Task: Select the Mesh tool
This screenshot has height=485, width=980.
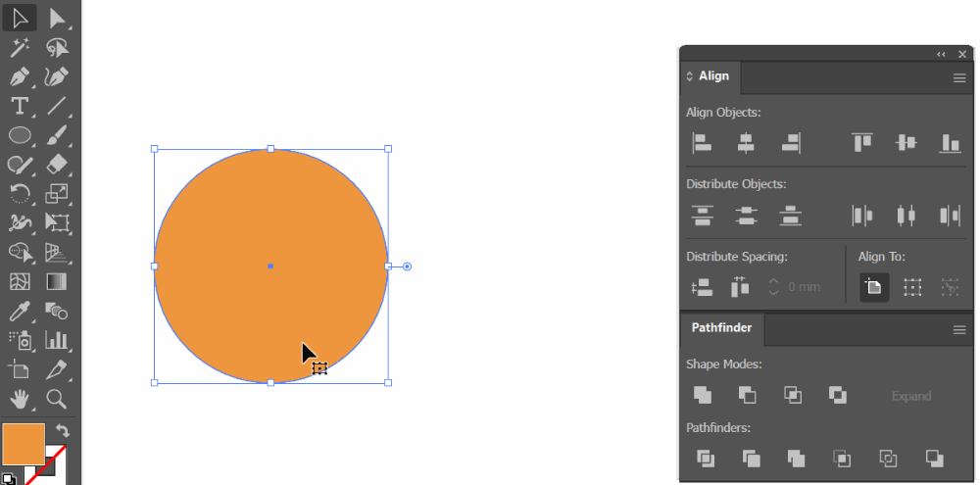Action: [20, 281]
